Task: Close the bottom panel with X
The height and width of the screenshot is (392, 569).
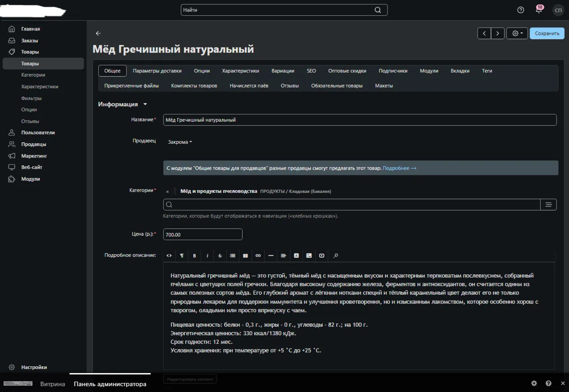Action: point(563,383)
